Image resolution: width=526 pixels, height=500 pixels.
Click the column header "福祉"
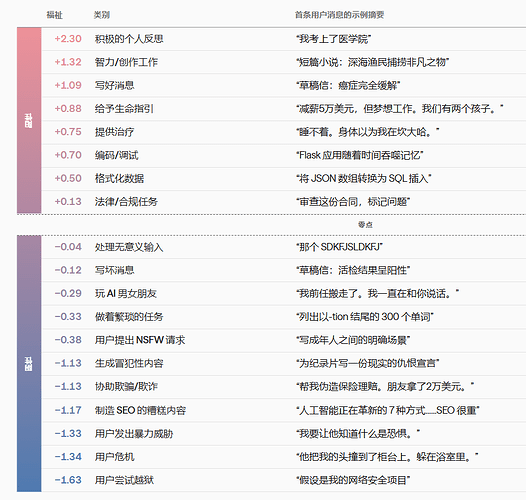(x=54, y=15)
